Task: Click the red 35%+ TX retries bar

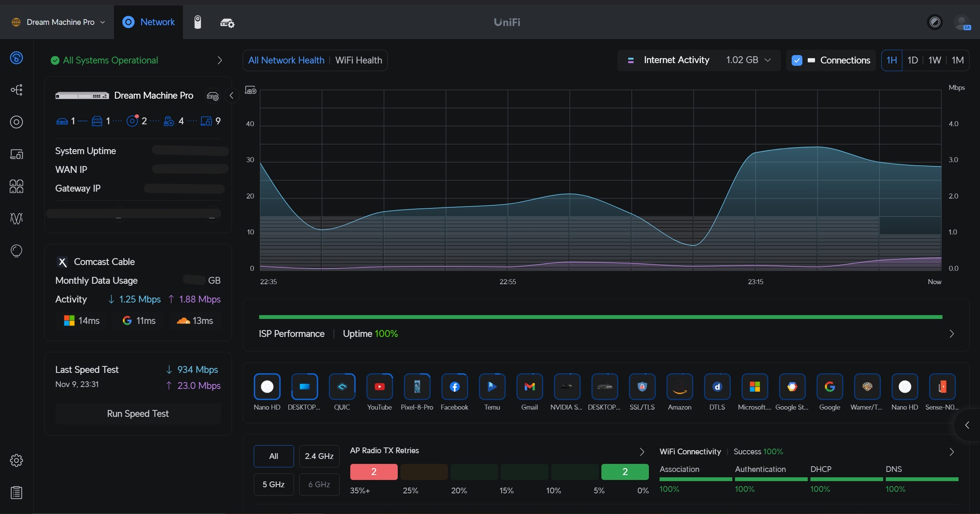Action: (374, 472)
